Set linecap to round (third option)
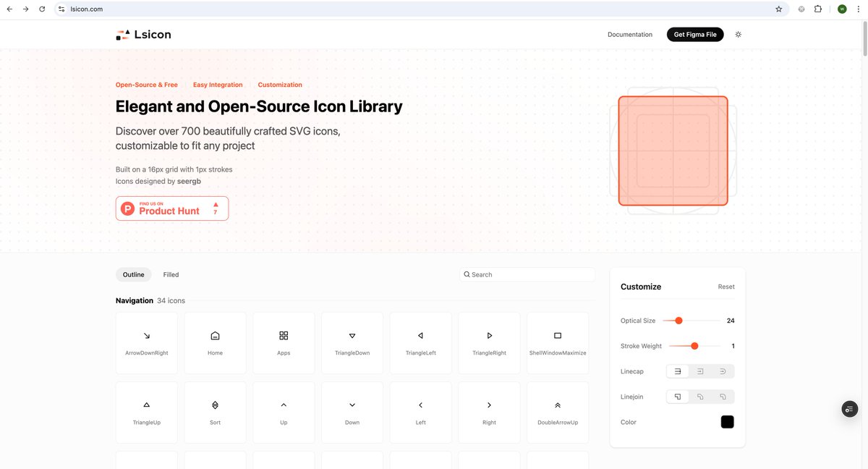868x469 pixels. click(723, 371)
